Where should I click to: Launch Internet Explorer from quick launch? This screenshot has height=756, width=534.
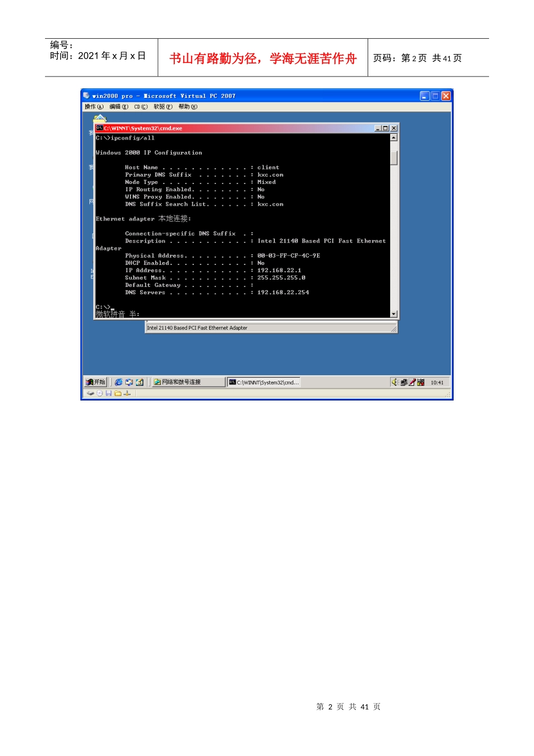(119, 382)
